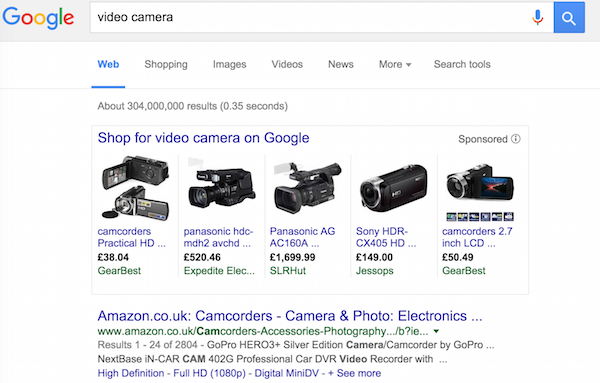
Task: Click the camcorders 2.7 inch LCD image
Action: tap(480, 191)
